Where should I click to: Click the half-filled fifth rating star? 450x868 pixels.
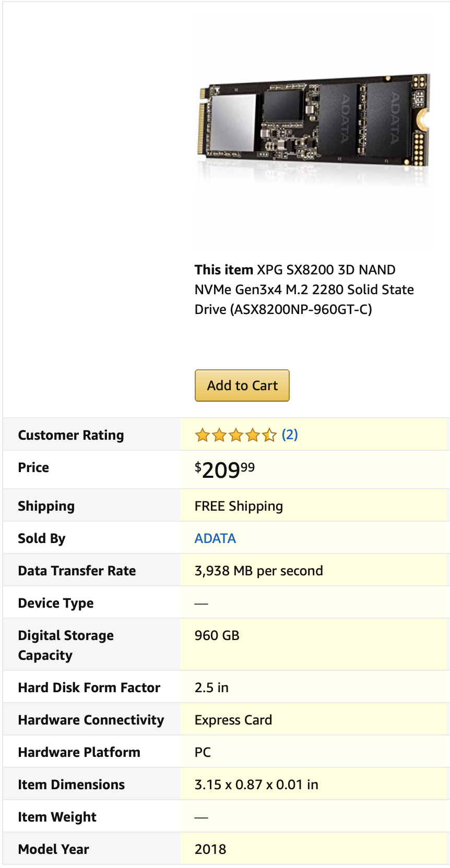coord(269,435)
